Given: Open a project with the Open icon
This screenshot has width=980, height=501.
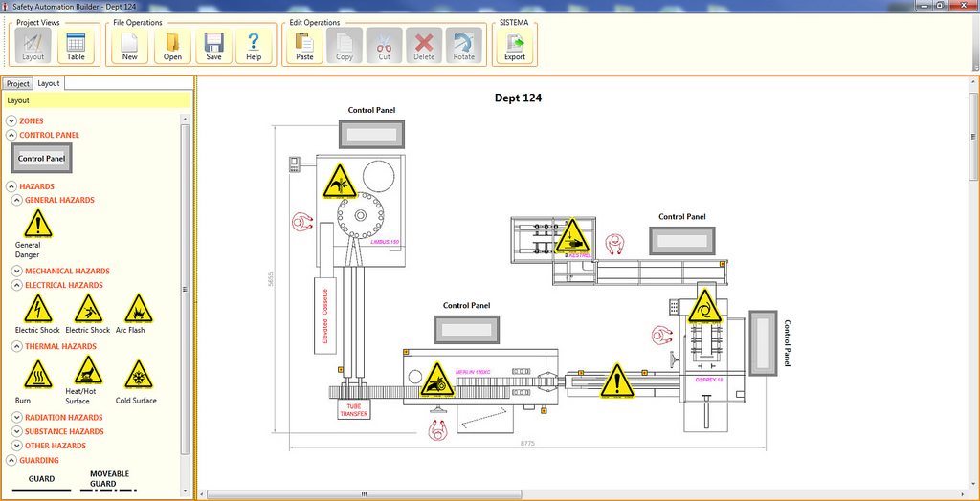Looking at the screenshot, I should pos(172,44).
